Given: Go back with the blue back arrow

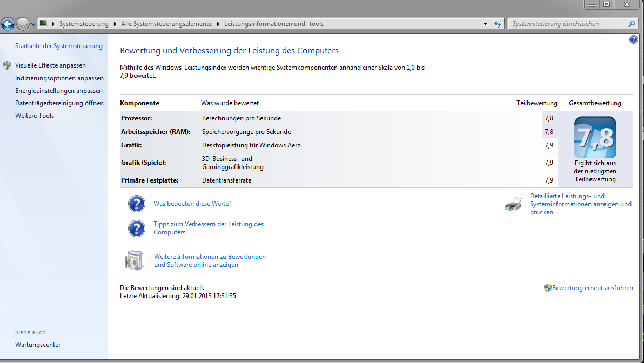Looking at the screenshot, I should pos(8,24).
